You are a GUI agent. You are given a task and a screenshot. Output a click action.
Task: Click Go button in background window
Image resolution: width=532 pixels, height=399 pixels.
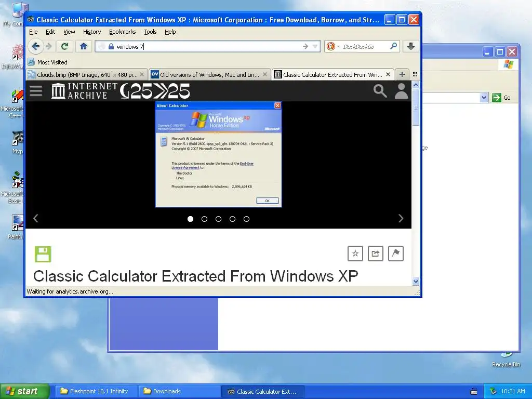tap(501, 98)
